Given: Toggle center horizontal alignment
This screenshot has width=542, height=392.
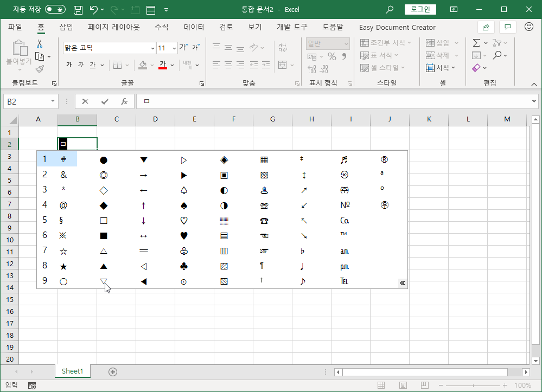Looking at the screenshot, I should 228,65.
